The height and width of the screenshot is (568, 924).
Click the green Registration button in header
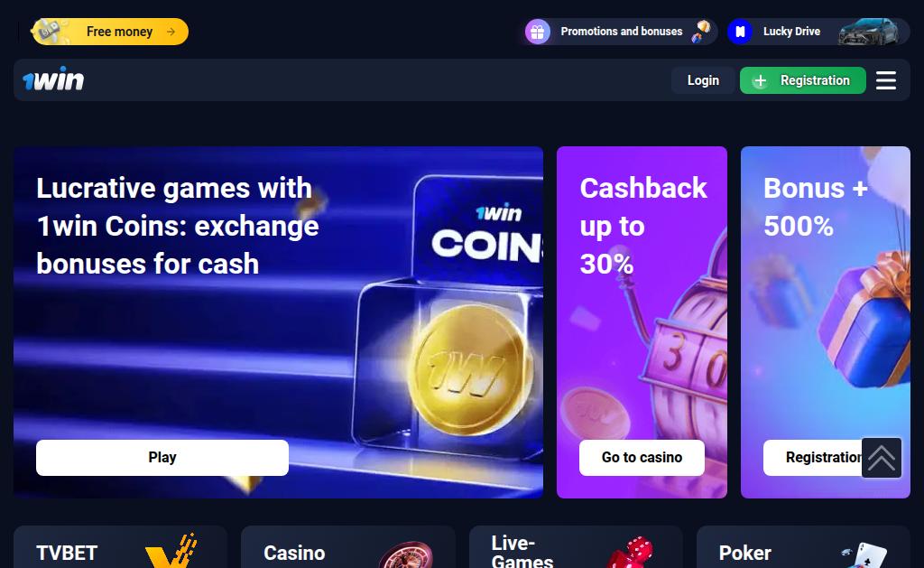tap(802, 80)
